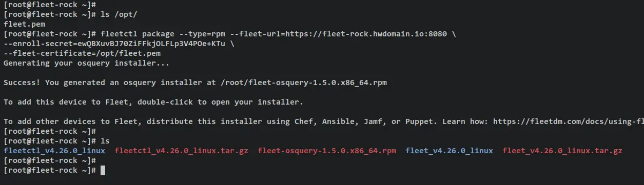Viewport: 644px width, 185px height.
Task: Click the 'Generating your osquery installer...' line
Action: [86, 64]
